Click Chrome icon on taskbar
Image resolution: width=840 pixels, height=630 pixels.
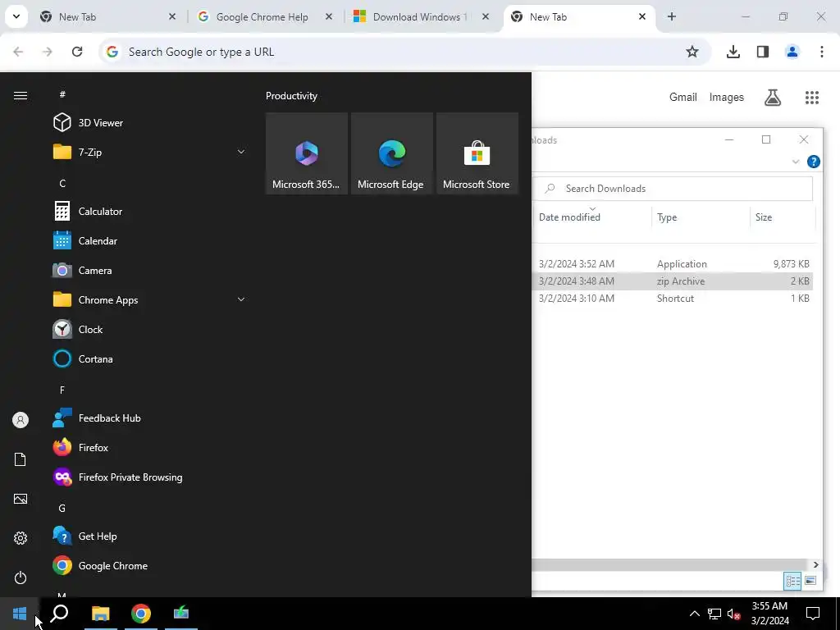point(141,613)
